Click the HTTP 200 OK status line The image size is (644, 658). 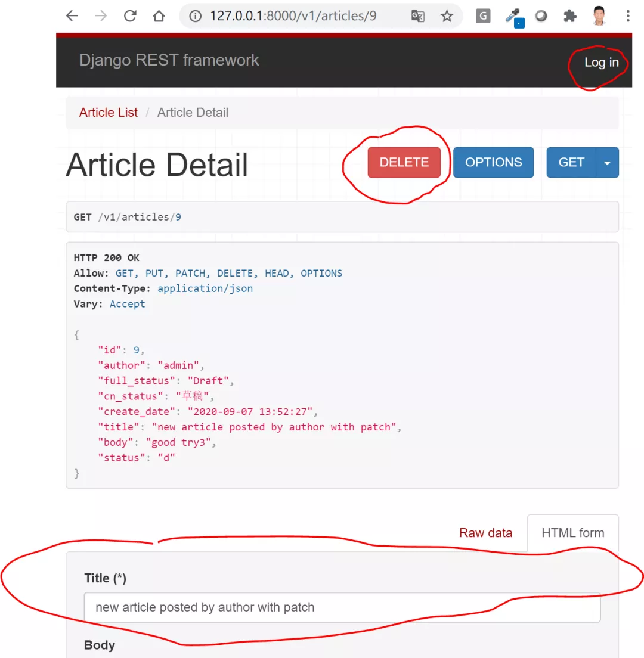point(107,257)
